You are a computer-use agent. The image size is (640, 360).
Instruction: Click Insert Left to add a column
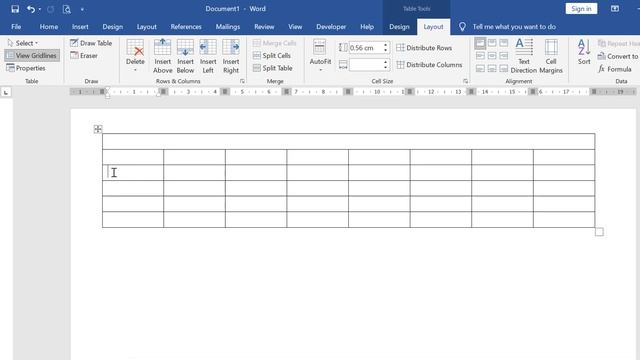(x=208, y=56)
